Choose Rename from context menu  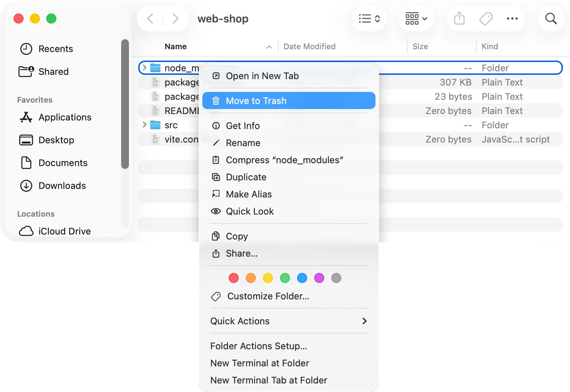pyautogui.click(x=289, y=143)
